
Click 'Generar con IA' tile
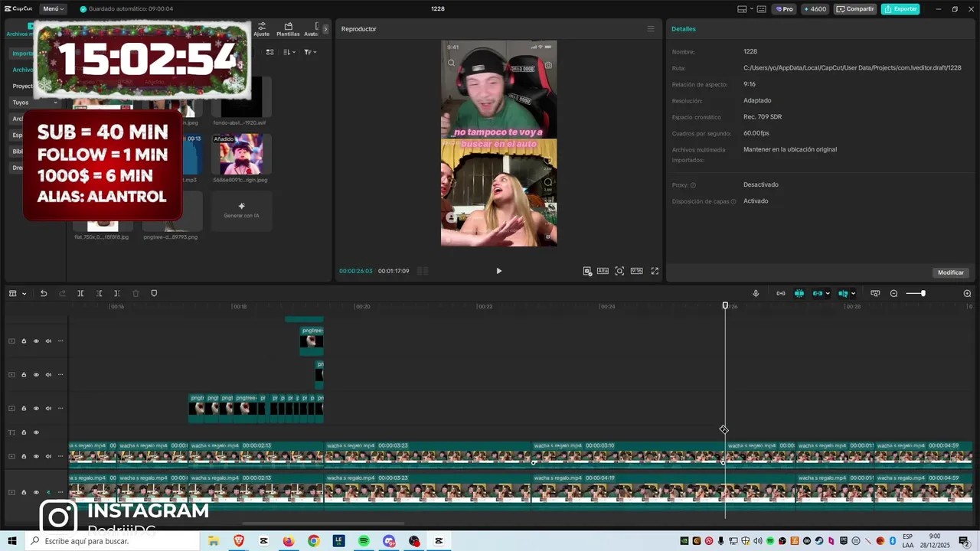tap(241, 210)
